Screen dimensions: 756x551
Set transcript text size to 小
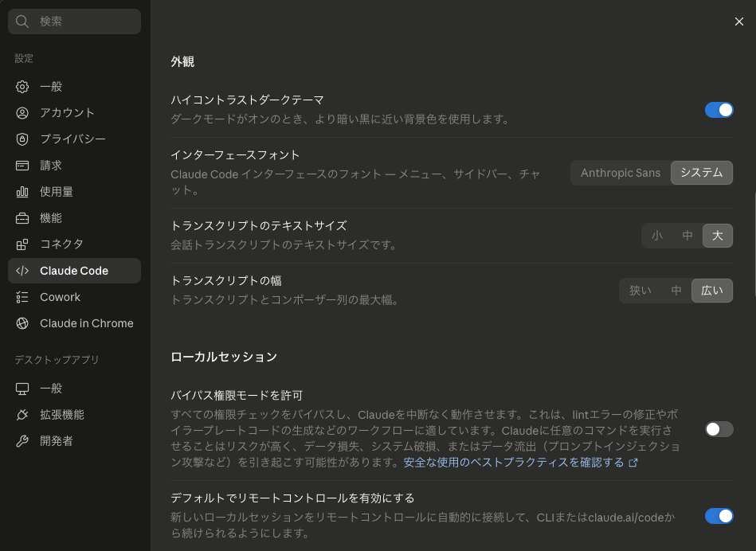(x=656, y=236)
